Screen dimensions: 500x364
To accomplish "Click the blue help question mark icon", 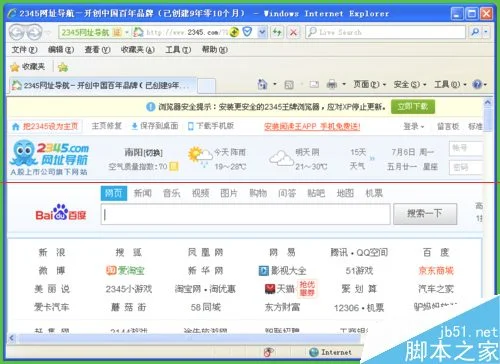I will click(477, 84).
